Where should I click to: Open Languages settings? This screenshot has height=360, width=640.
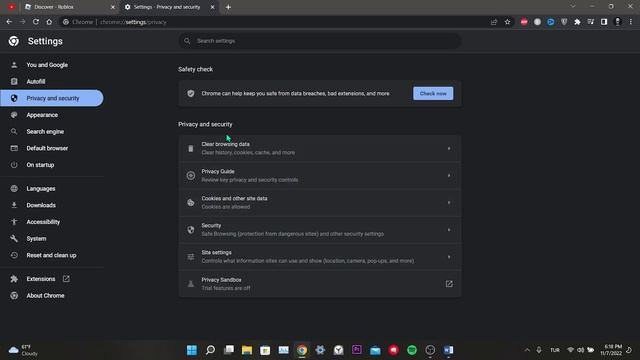point(41,189)
